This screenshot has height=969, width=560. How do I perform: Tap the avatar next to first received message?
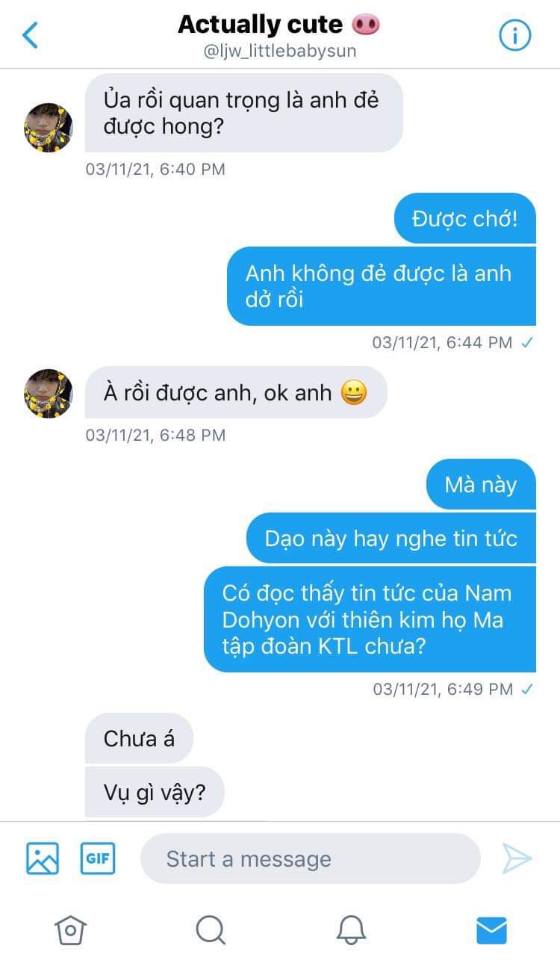49,128
